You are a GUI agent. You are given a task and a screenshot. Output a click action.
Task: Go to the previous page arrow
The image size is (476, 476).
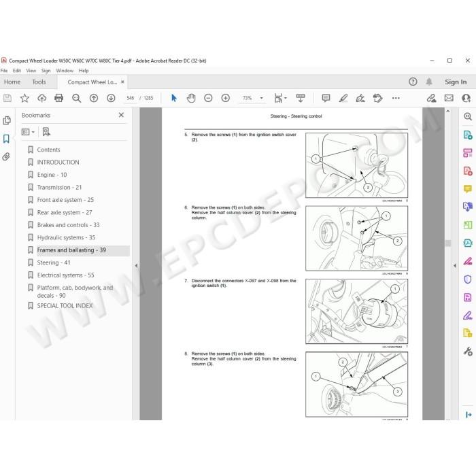pyautogui.click(x=94, y=98)
